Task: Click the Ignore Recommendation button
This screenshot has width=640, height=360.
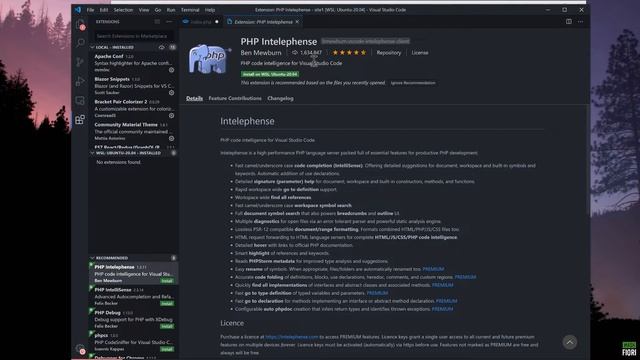Action: point(413,83)
